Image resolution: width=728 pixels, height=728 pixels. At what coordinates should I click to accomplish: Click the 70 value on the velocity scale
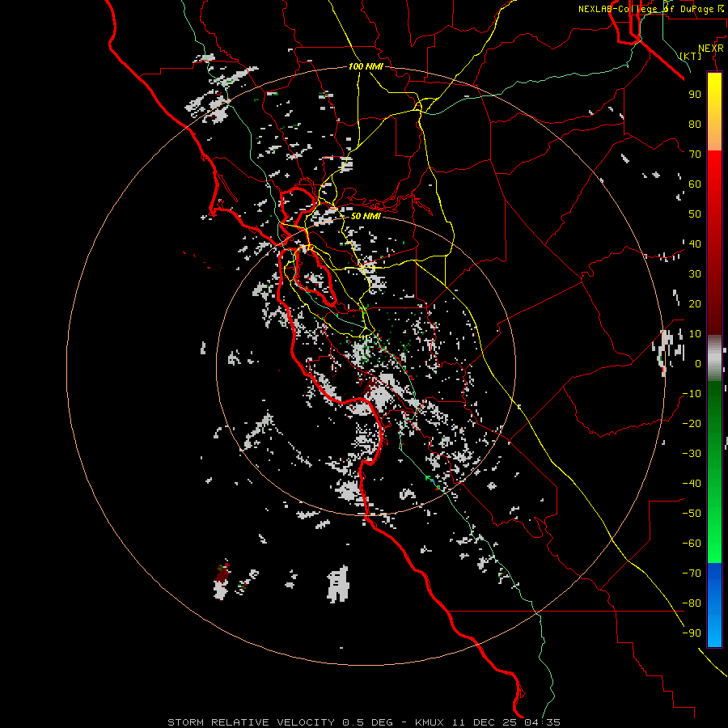(x=695, y=154)
